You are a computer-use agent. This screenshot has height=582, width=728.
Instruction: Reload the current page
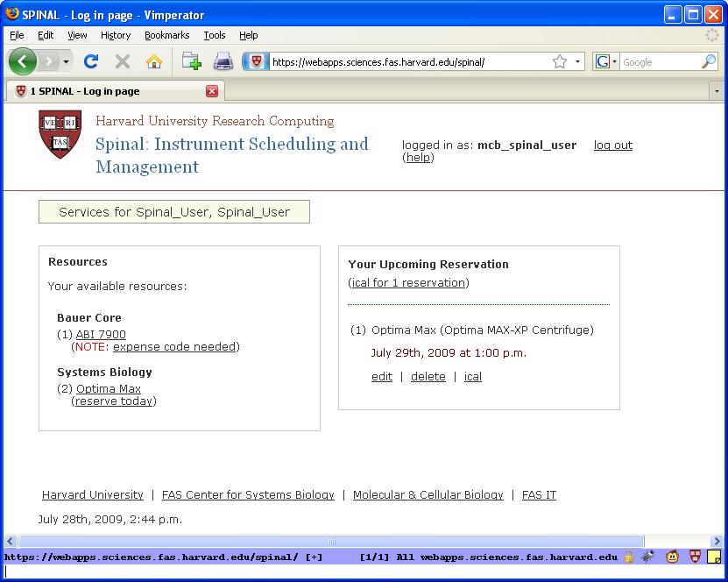[90, 61]
